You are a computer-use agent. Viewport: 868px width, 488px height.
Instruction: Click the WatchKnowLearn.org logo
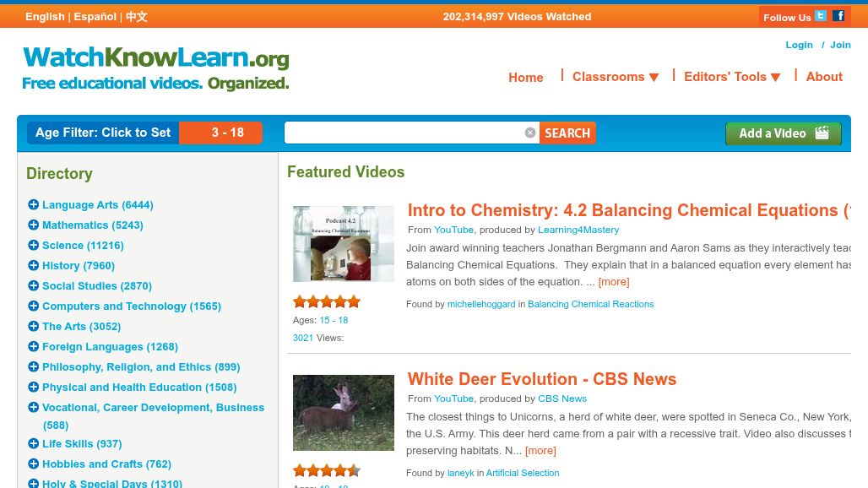[155, 68]
